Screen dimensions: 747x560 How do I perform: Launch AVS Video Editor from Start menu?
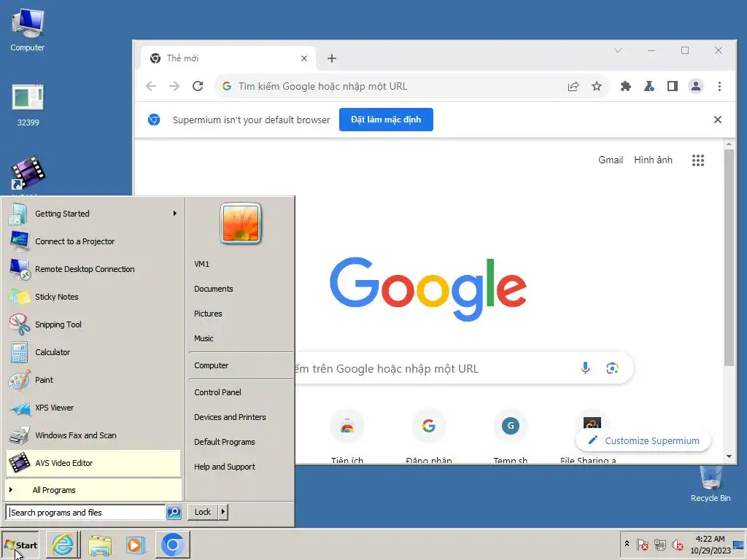coord(93,463)
